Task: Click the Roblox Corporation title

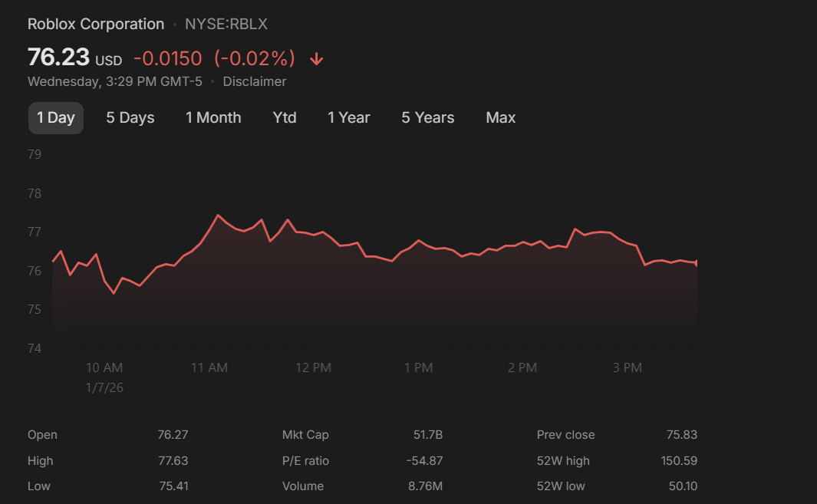Action: point(96,24)
